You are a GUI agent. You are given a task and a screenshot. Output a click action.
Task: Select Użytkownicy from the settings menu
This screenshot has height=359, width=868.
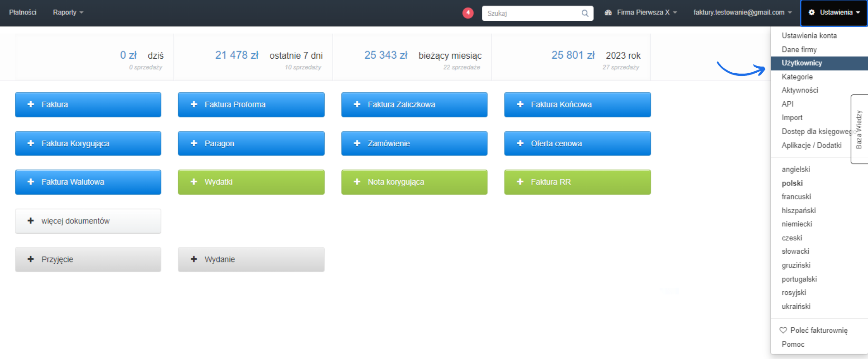[x=819, y=63]
